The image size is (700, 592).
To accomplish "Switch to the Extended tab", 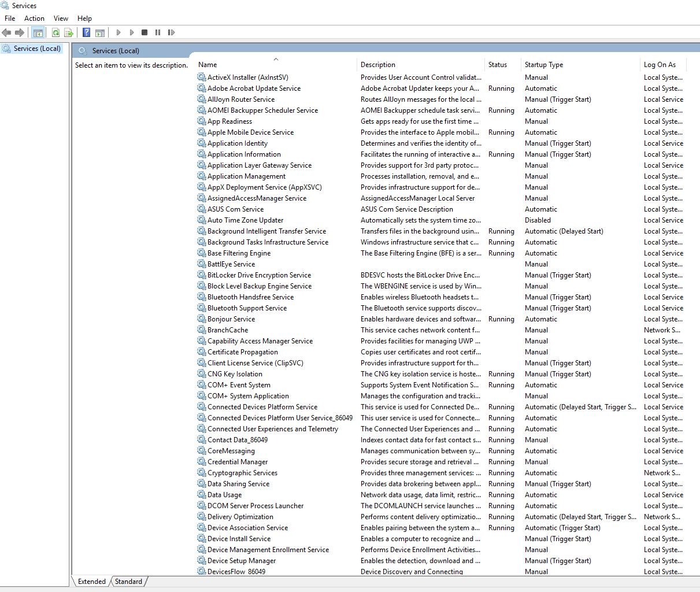I will click(x=91, y=582).
